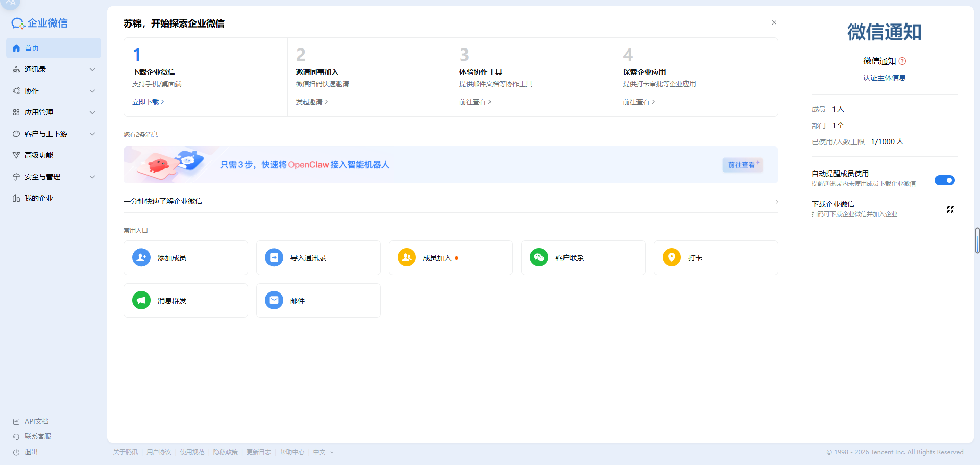Open 我的企业 sidebar item
Image resolution: width=980 pixels, height=465 pixels.
39,198
